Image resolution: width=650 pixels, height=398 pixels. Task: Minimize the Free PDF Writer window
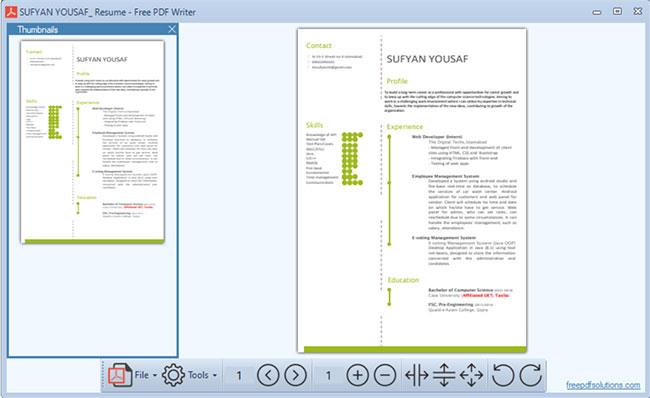(x=597, y=12)
